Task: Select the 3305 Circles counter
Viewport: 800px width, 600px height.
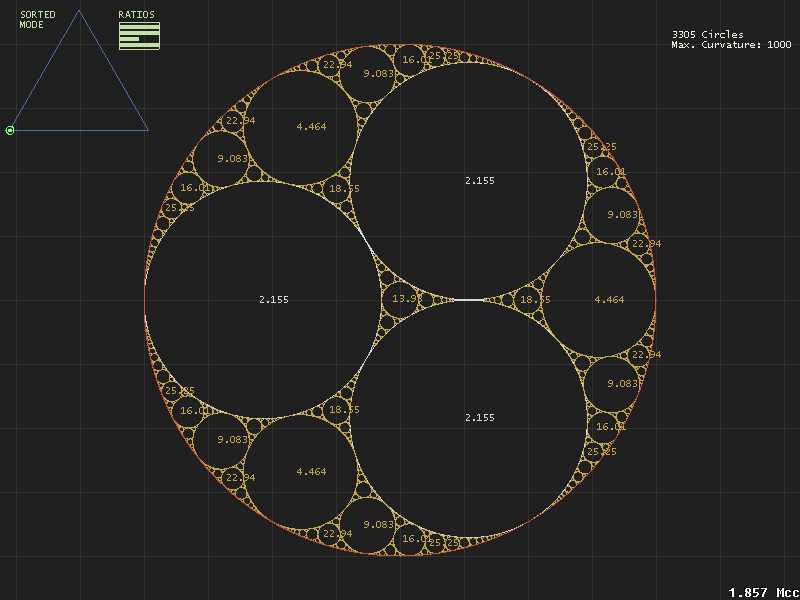Action: [706, 33]
